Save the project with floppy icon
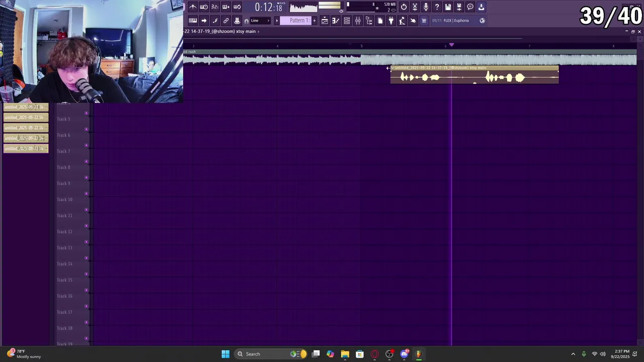644x362 pixels. tap(448, 7)
